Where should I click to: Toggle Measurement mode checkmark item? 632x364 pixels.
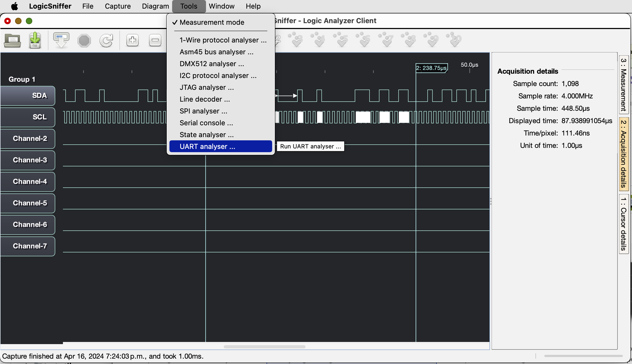click(x=221, y=22)
